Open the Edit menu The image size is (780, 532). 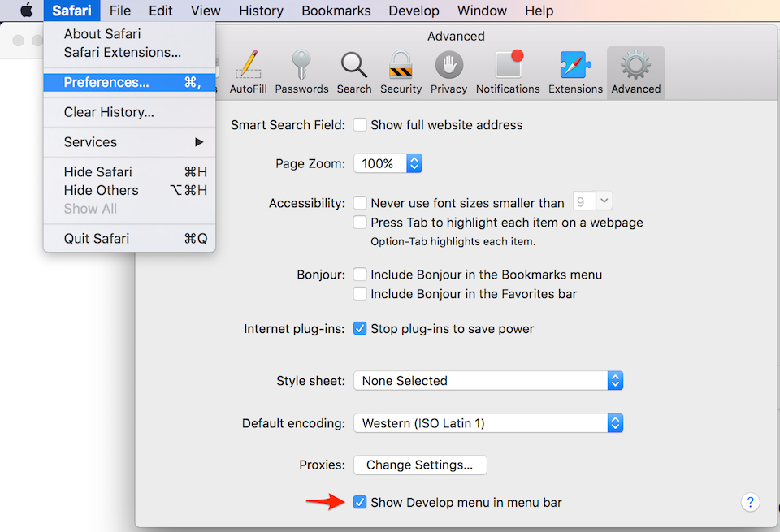161,11
